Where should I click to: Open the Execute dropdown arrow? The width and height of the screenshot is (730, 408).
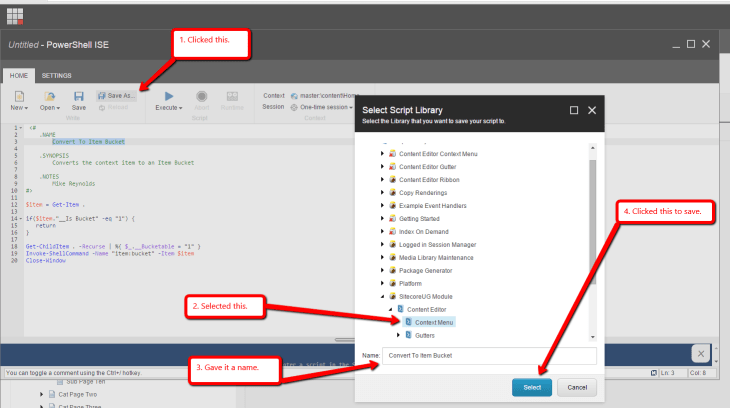[181, 108]
